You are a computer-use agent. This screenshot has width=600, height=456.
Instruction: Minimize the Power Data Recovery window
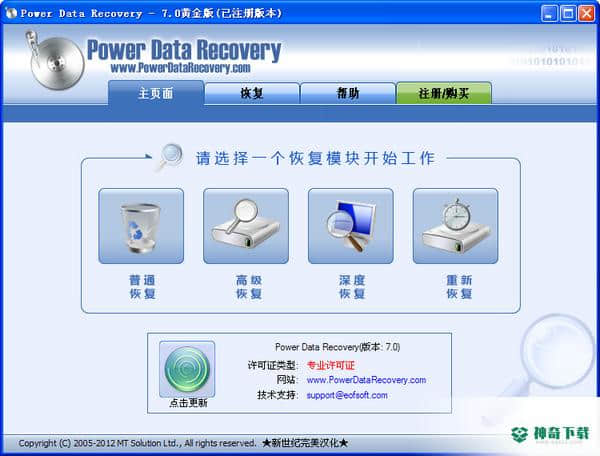tap(550, 13)
